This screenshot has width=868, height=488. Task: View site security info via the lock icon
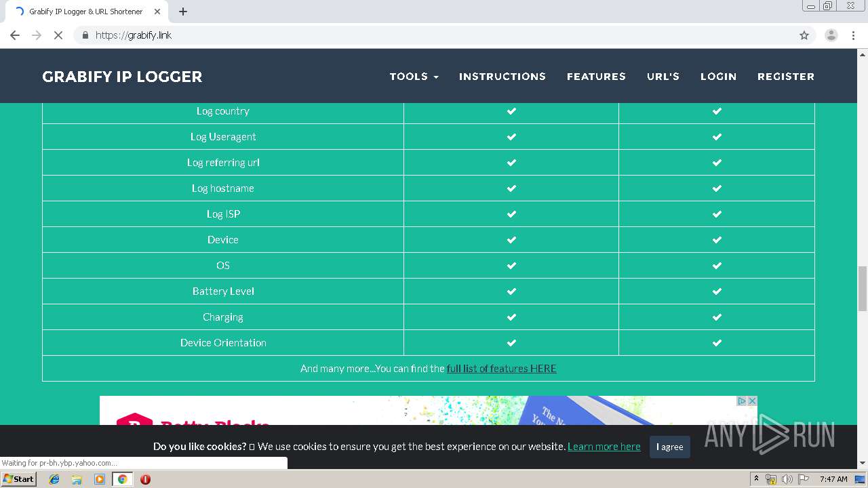click(85, 35)
